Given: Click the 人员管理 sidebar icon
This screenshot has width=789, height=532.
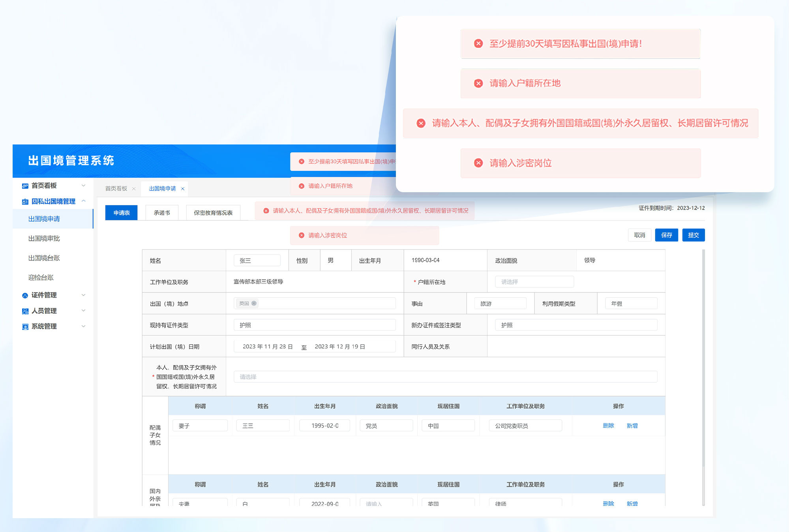Looking at the screenshot, I should [x=25, y=311].
